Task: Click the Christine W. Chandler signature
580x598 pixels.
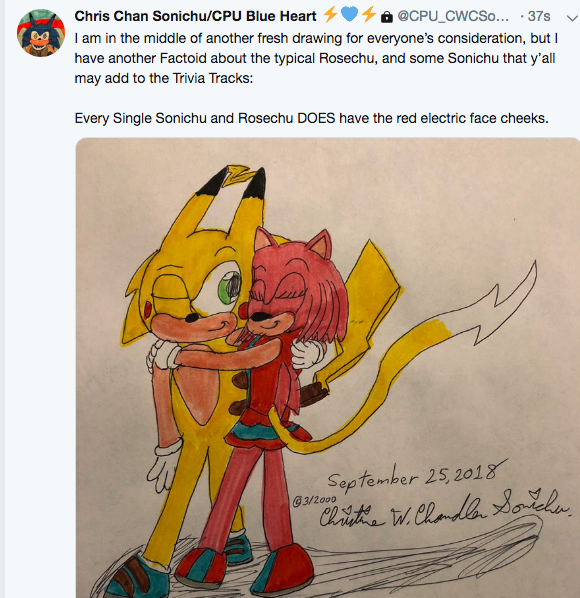Action: pyautogui.click(x=445, y=510)
